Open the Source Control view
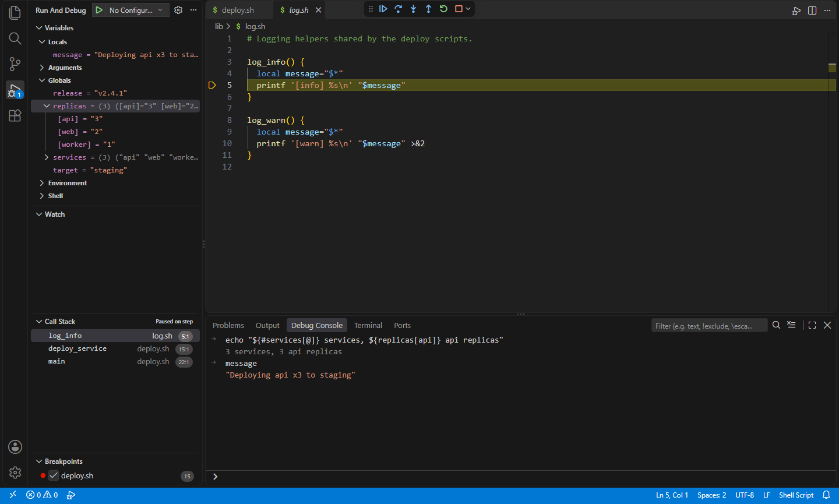The image size is (839, 504). point(15,64)
